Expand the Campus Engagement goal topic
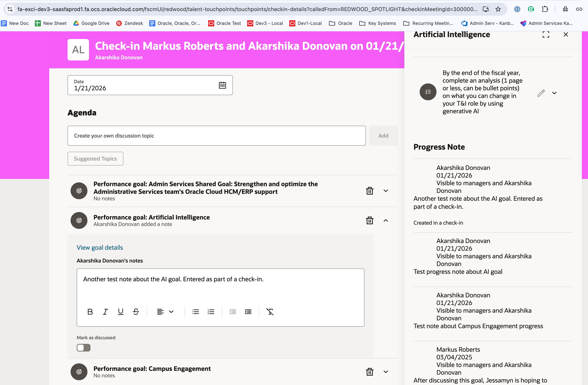588x385 pixels. 386,372
